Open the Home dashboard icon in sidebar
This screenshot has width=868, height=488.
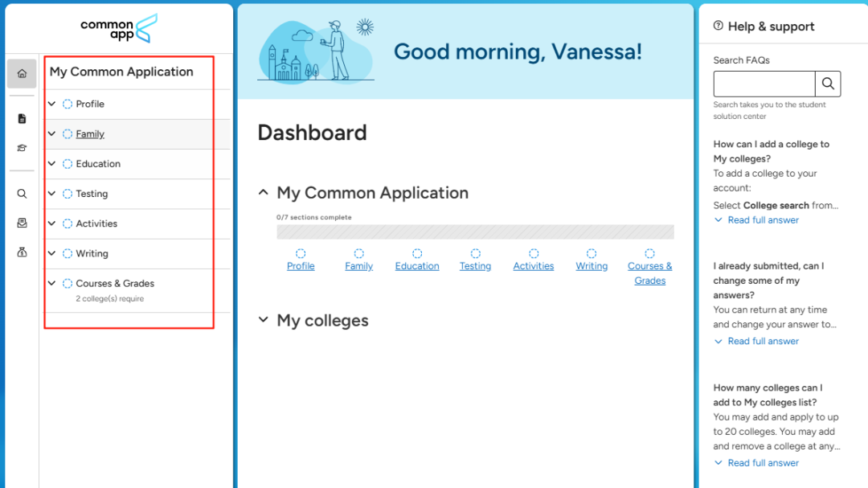[x=22, y=74]
